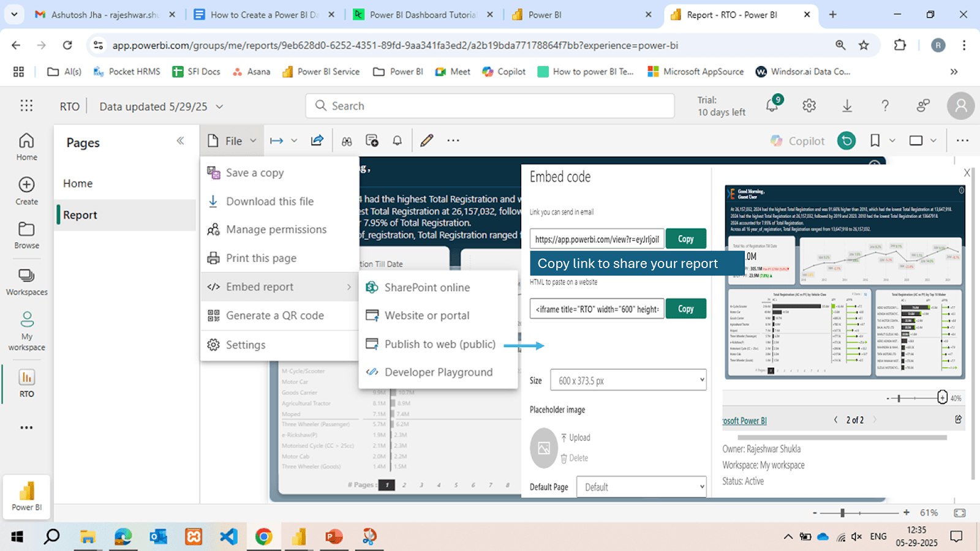Select Download this file option

click(269, 201)
